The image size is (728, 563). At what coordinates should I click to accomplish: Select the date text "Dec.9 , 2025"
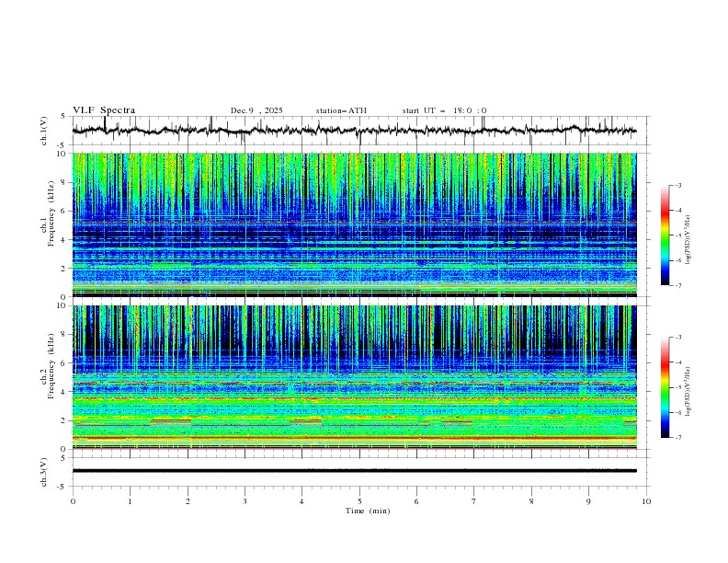click(x=256, y=110)
